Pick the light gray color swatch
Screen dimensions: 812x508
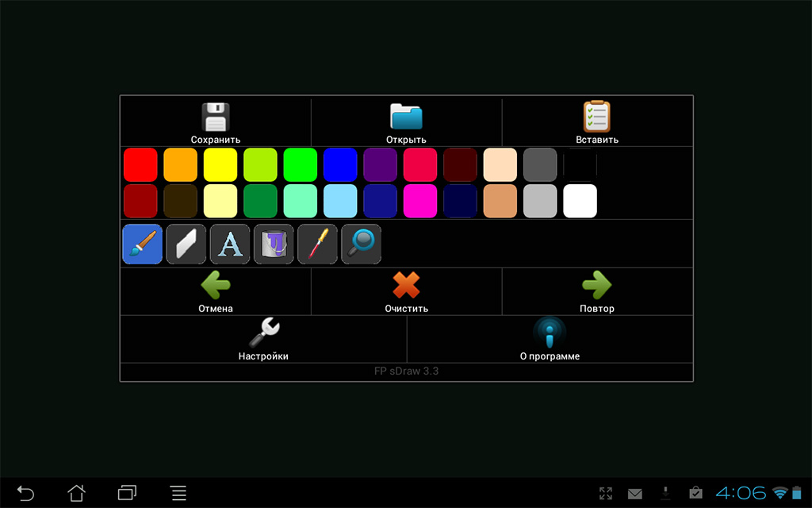click(x=539, y=201)
